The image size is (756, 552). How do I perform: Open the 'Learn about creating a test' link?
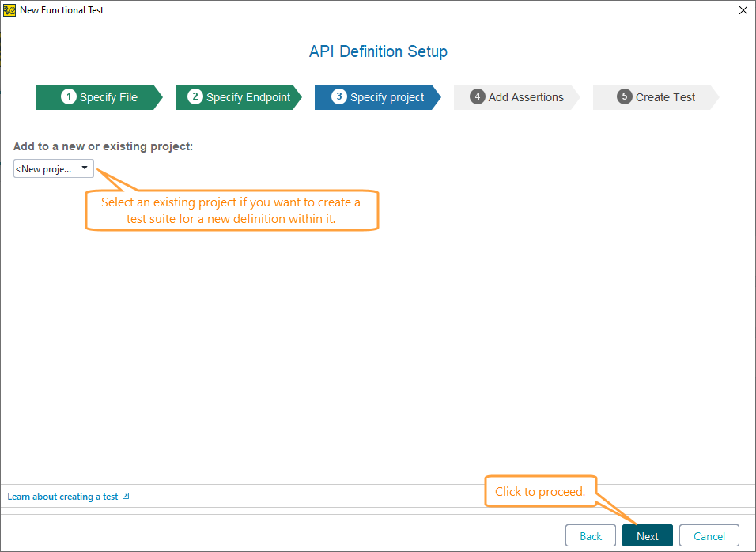tap(63, 496)
